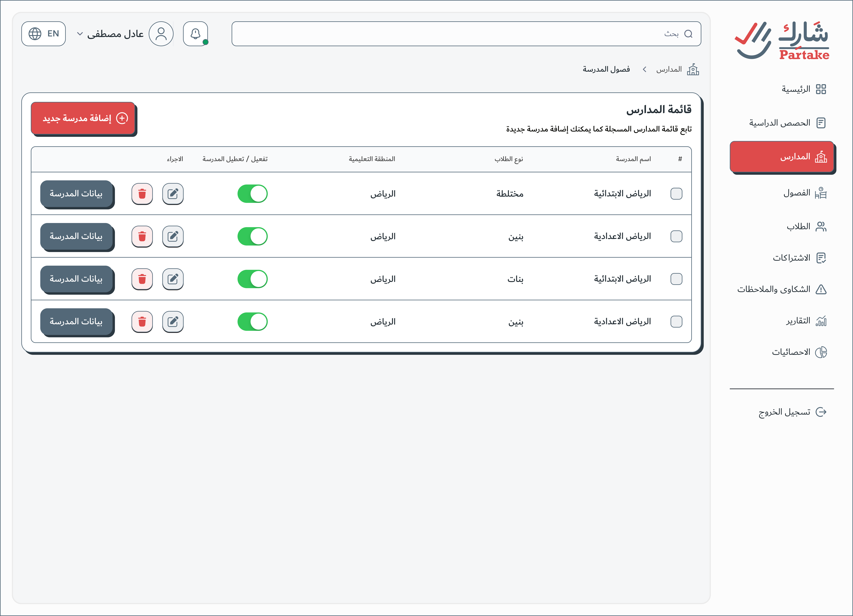Open بيانات المدرسة for the first row

[76, 194]
